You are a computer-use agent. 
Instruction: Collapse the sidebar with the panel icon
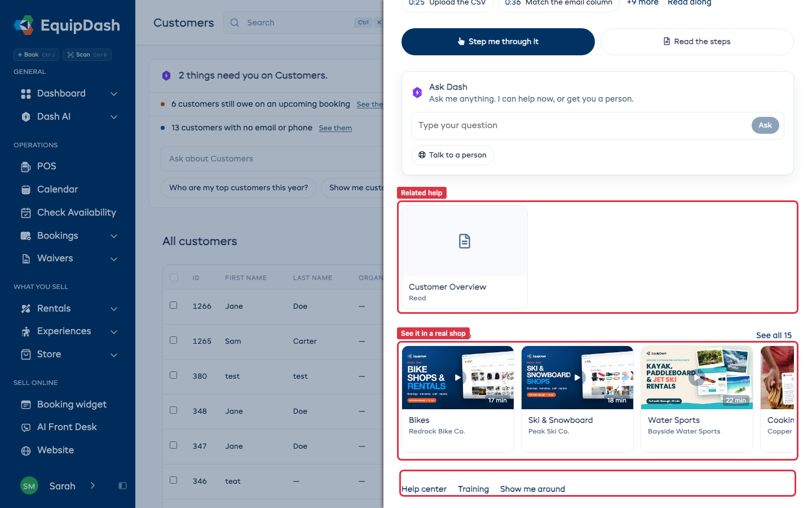(122, 486)
